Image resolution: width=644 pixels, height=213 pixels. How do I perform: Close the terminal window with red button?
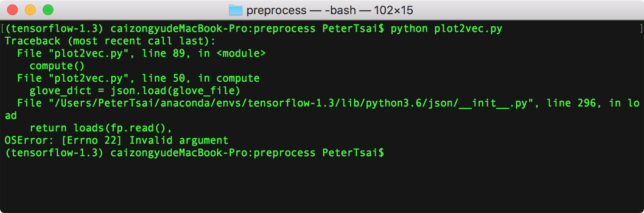coord(12,9)
